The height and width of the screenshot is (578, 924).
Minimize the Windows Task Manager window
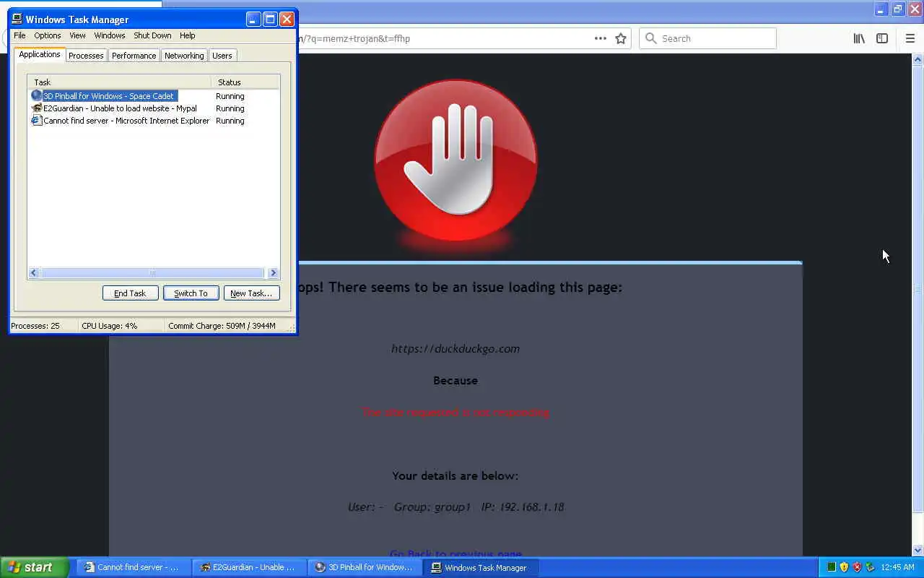tap(253, 20)
